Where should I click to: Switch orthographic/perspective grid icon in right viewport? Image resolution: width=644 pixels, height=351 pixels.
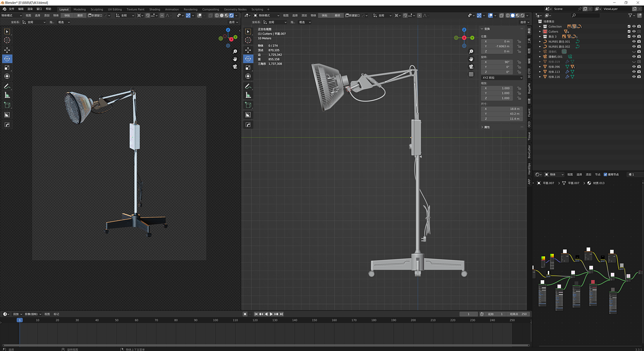pos(471,74)
